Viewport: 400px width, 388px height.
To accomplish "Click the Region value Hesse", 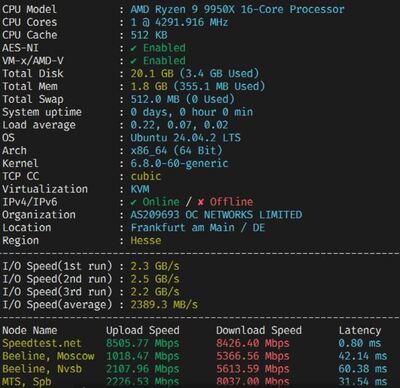I will pyautogui.click(x=146, y=240).
